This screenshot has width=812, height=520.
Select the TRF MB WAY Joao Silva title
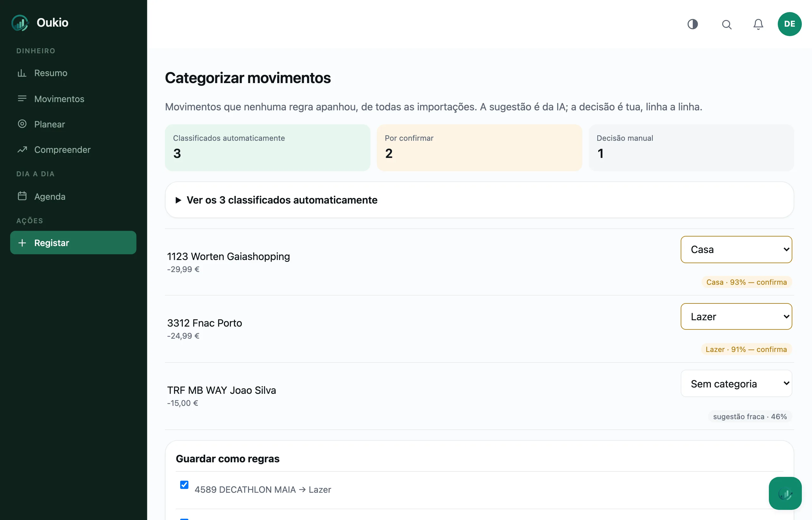[221, 390]
